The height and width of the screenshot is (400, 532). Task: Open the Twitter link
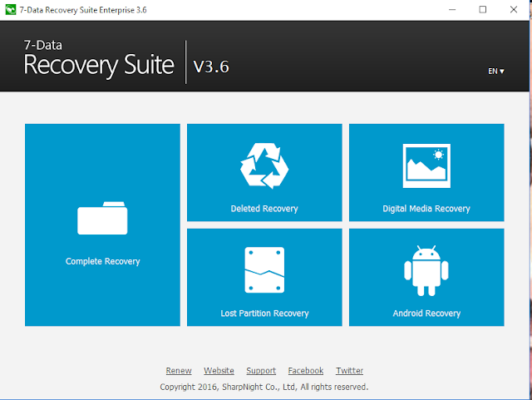pos(349,370)
